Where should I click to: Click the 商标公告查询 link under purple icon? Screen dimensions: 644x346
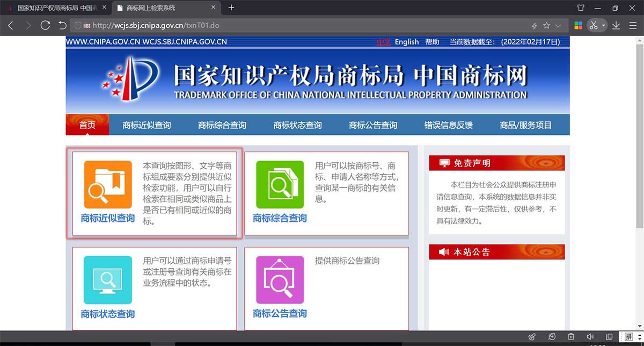[280, 314]
